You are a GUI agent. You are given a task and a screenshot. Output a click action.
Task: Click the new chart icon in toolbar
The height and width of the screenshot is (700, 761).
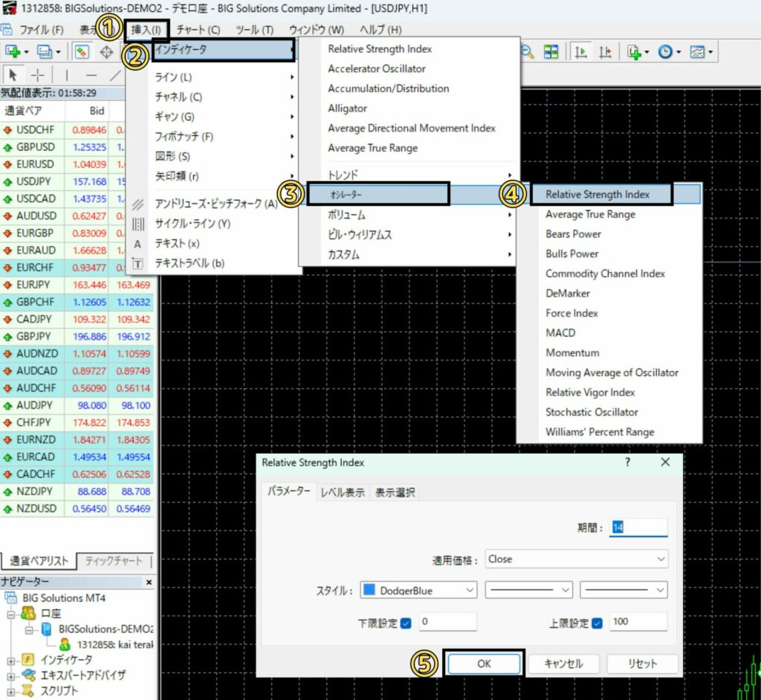(13, 51)
